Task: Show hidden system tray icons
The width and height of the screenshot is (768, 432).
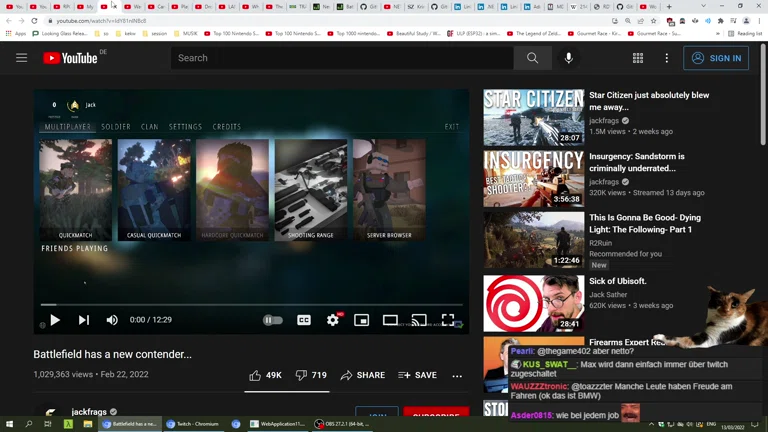Action: tap(651, 424)
